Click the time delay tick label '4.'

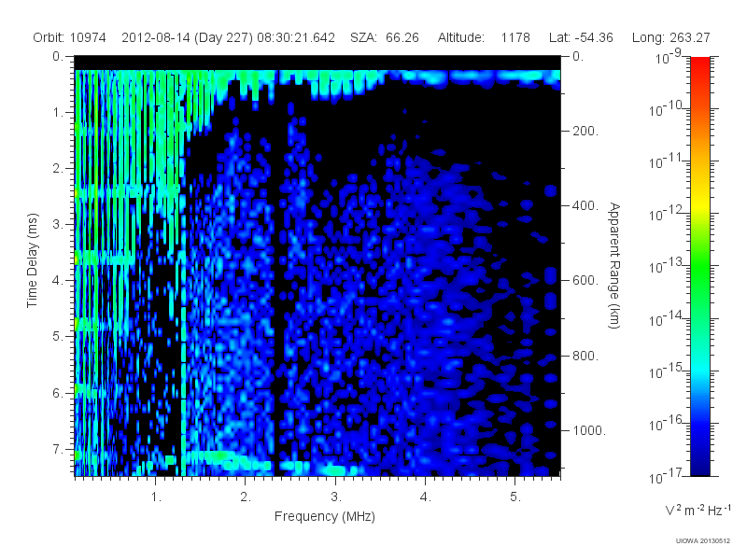[x=58, y=281]
